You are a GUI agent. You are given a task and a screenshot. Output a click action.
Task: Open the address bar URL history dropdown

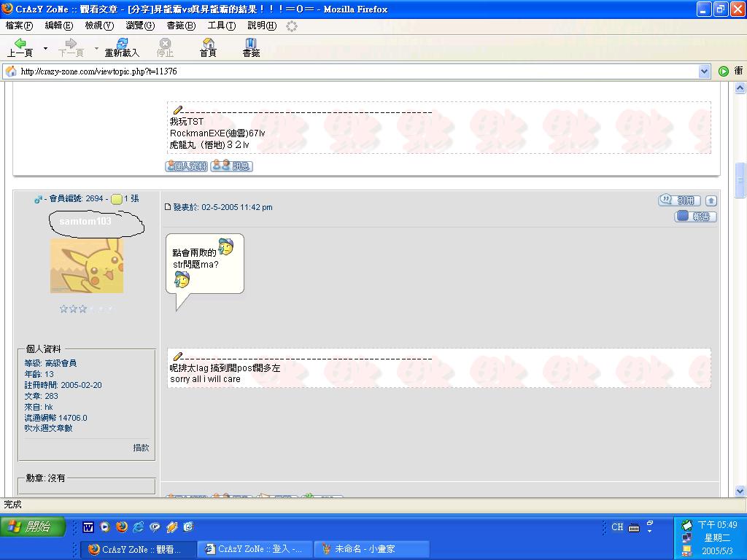[x=704, y=71]
